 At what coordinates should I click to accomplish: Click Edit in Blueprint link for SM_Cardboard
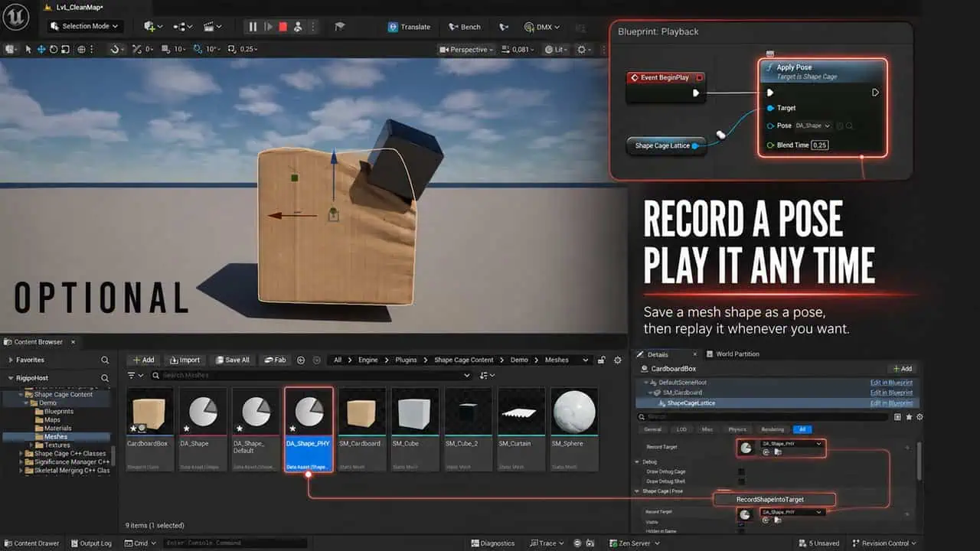[x=891, y=393]
